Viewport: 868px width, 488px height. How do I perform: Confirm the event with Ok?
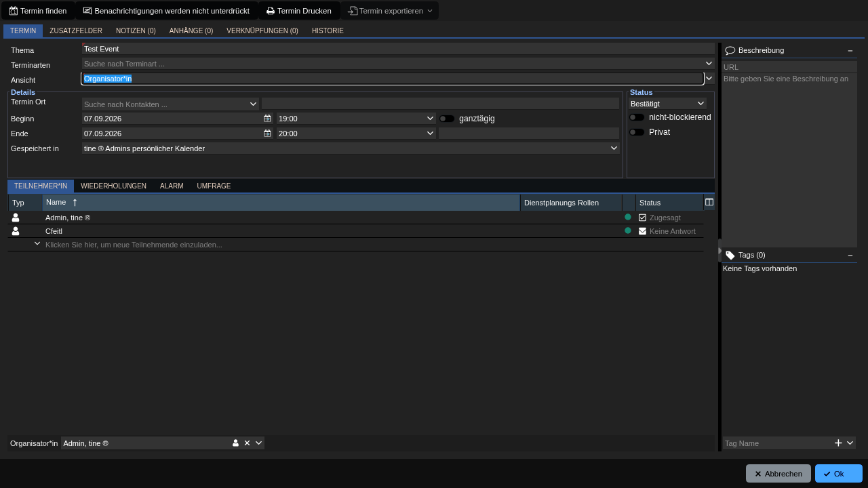click(839, 474)
